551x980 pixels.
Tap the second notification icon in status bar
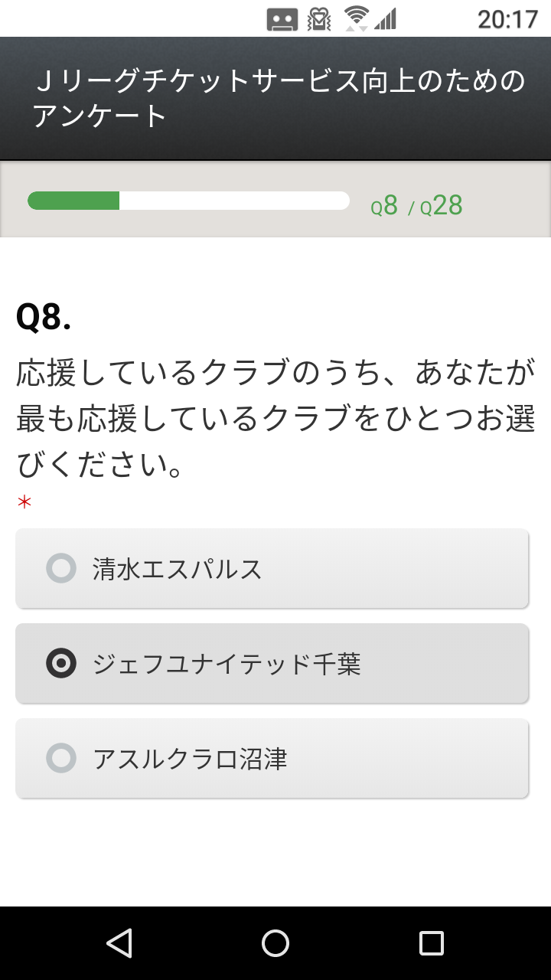[318, 18]
